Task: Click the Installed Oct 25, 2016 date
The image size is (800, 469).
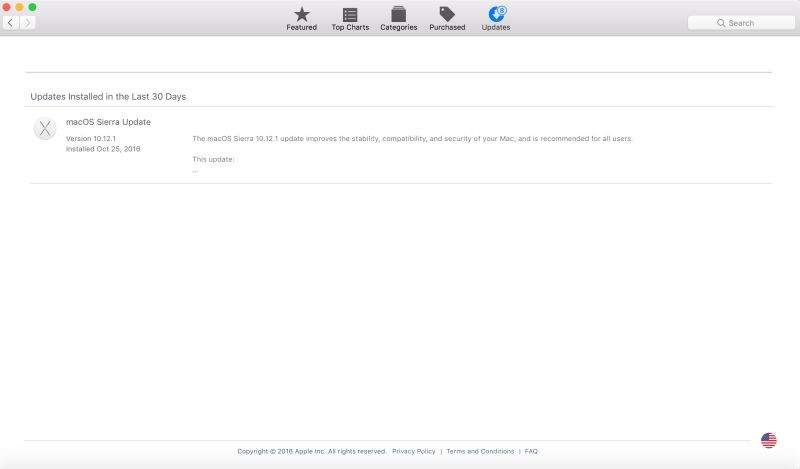Action: coord(103,149)
